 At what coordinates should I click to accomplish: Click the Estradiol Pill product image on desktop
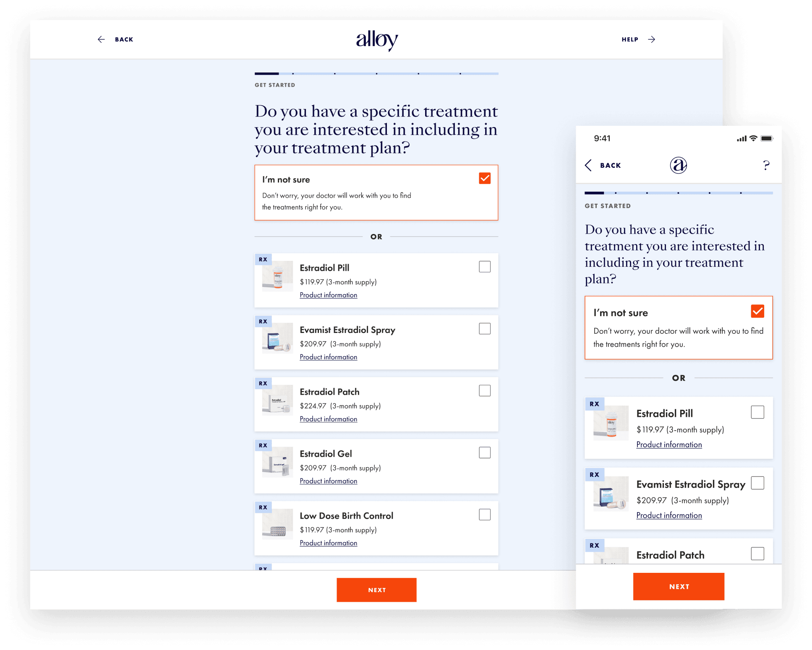[x=277, y=276]
